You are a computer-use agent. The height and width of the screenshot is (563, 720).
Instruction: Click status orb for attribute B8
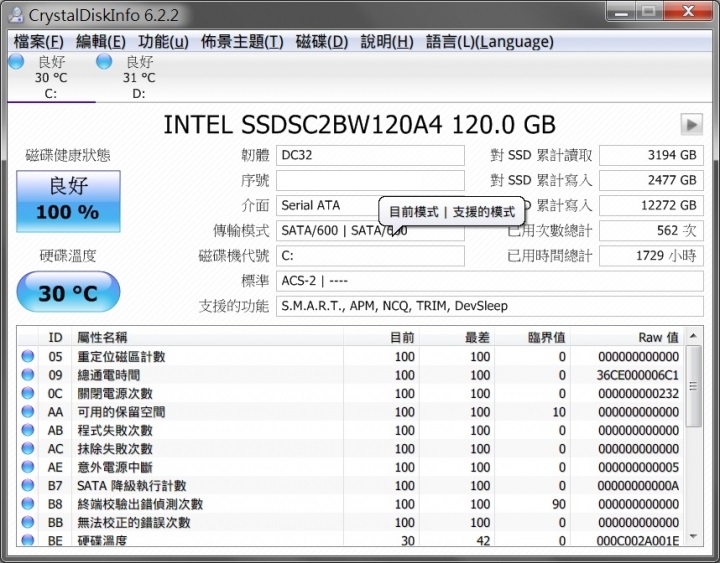[x=28, y=504]
